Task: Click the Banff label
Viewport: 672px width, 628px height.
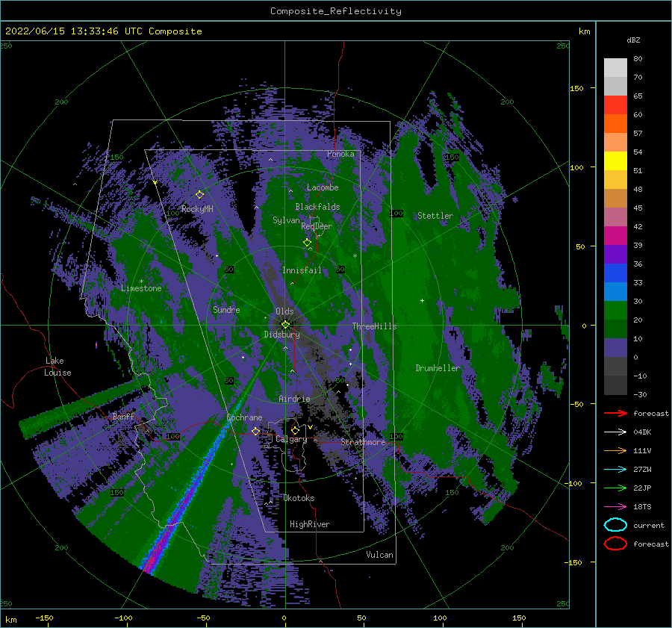Action: (x=123, y=416)
